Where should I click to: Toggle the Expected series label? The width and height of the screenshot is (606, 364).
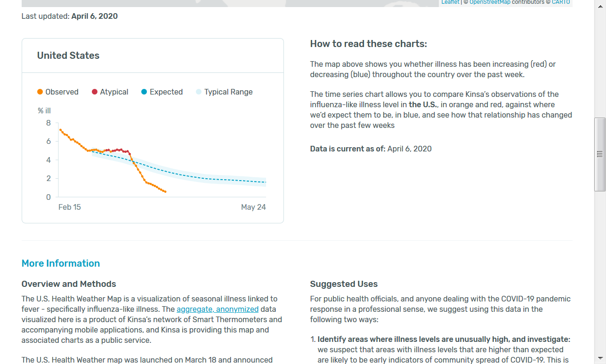166,92
